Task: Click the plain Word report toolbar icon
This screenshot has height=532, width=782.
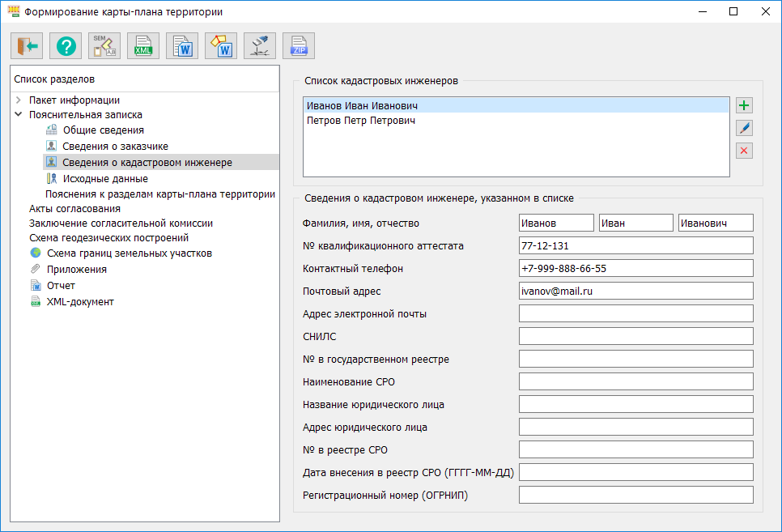Action: tap(182, 46)
